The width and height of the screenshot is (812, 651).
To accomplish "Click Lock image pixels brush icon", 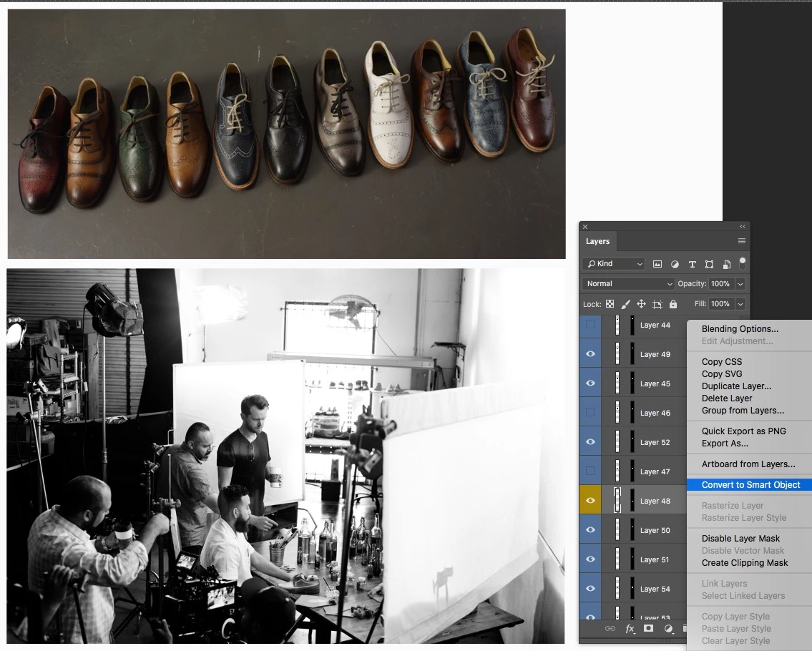I will [625, 304].
